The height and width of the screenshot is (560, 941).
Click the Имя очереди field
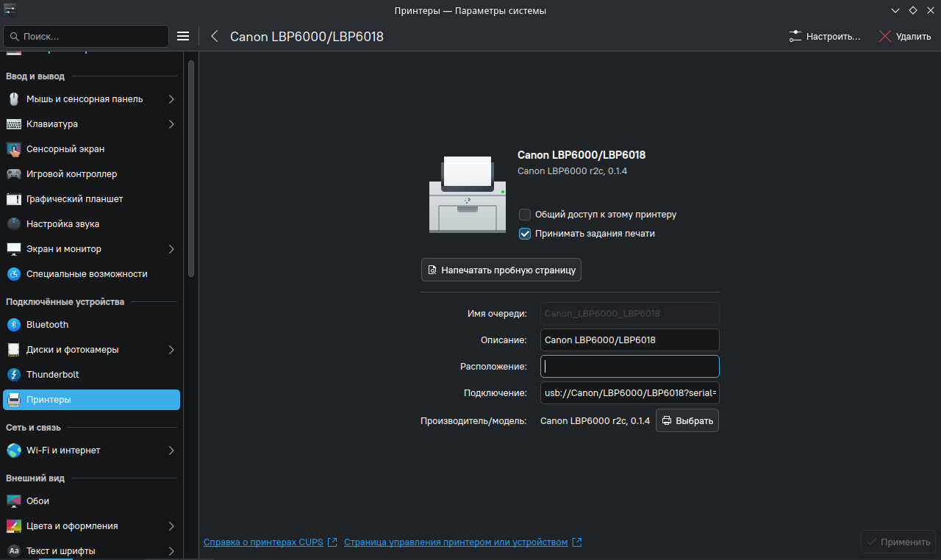(629, 314)
